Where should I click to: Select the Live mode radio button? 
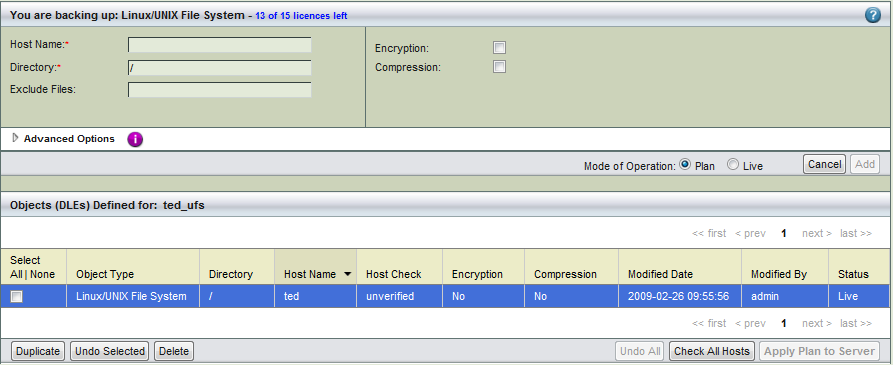(x=733, y=165)
